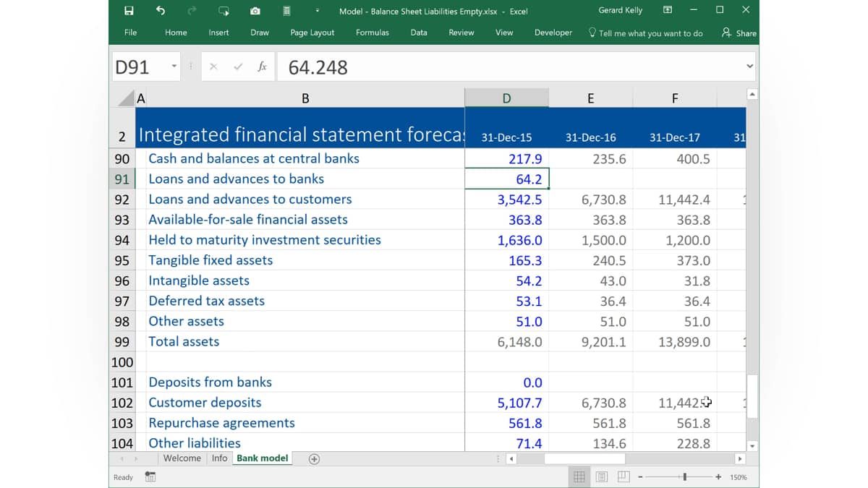Click the touch/mouse mode icon

(224, 11)
